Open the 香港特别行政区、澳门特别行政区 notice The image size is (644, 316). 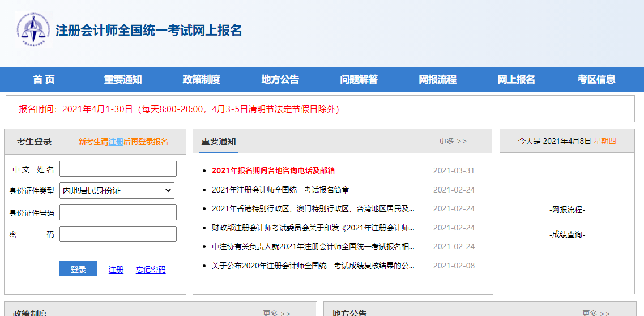[313, 208]
